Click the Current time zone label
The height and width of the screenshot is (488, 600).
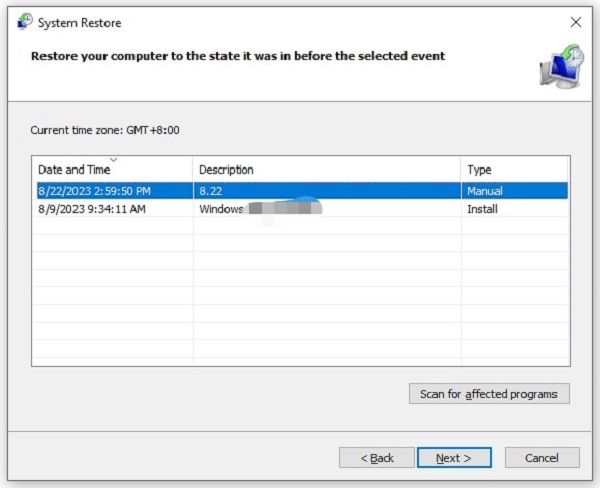pos(106,130)
